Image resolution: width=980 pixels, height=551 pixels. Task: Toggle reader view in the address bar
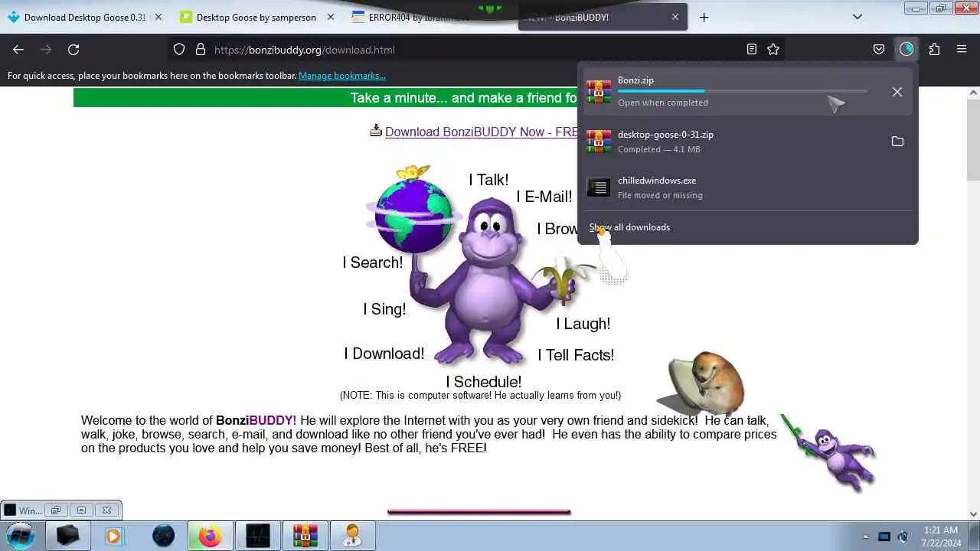(x=752, y=49)
